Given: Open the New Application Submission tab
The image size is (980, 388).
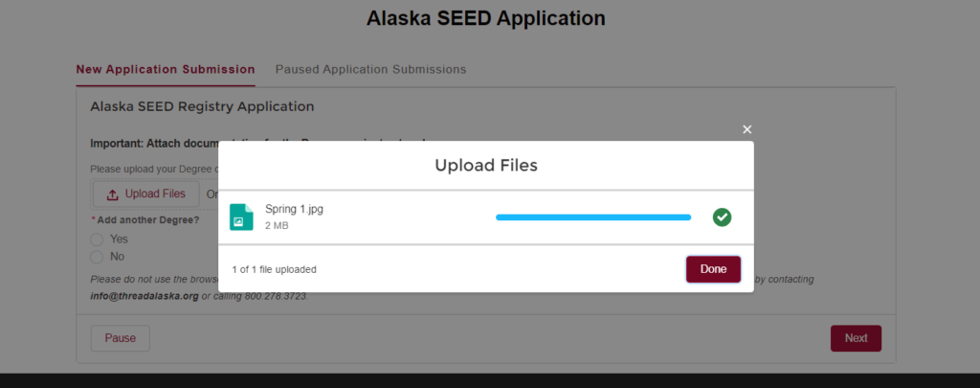Looking at the screenshot, I should pyautogui.click(x=166, y=70).
